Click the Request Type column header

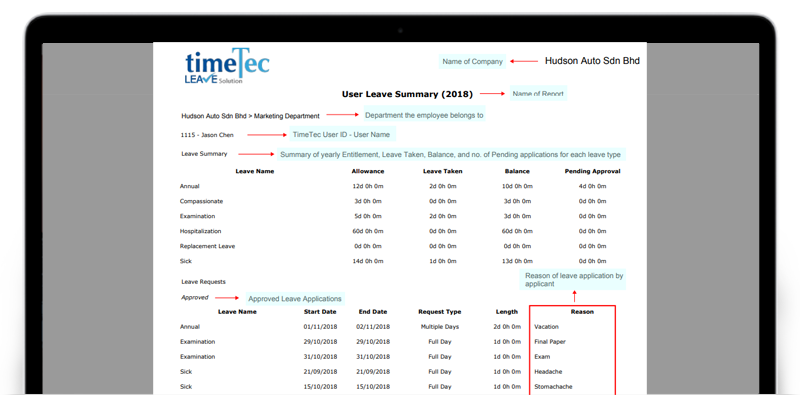tap(440, 312)
